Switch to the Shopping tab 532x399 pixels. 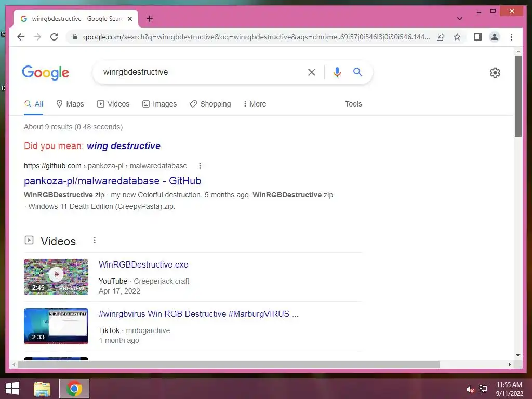[210, 104]
